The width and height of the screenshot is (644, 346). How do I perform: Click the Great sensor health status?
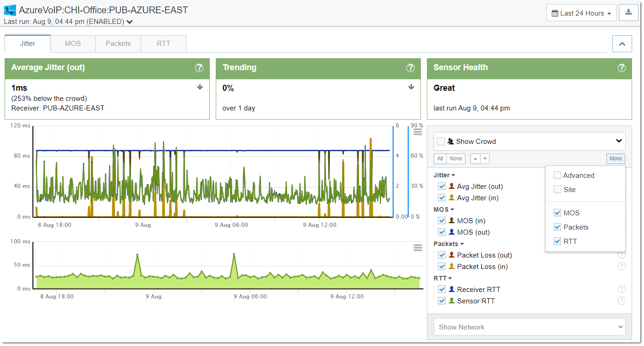tap(444, 88)
